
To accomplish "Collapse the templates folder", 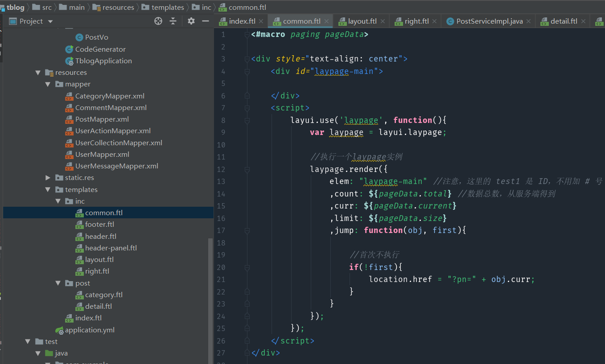I will coord(48,189).
